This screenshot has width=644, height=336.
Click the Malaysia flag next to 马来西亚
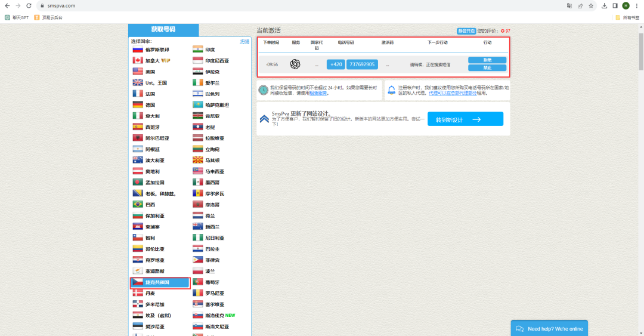point(197,171)
